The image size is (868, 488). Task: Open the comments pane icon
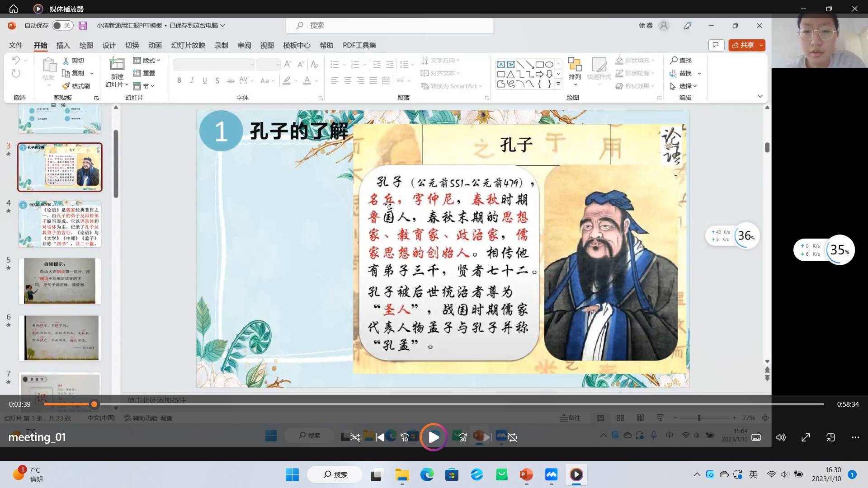716,45
